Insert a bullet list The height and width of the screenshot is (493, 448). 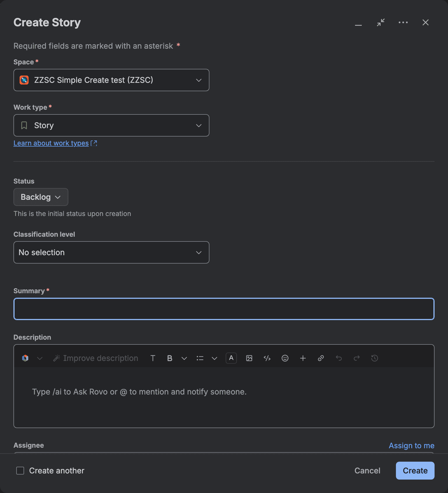pos(200,358)
